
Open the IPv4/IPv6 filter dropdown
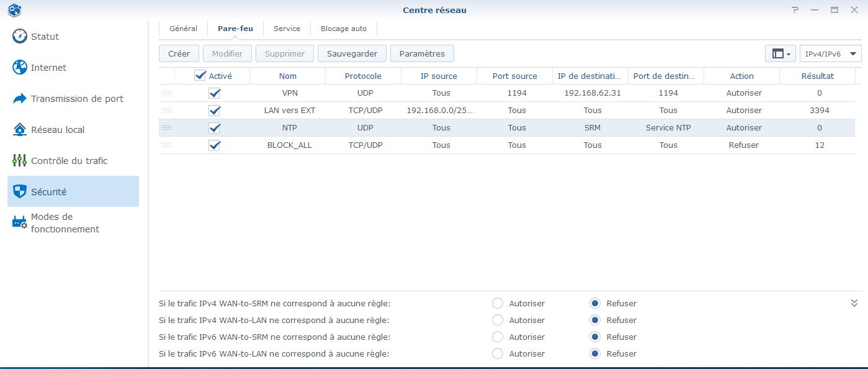[x=830, y=54]
